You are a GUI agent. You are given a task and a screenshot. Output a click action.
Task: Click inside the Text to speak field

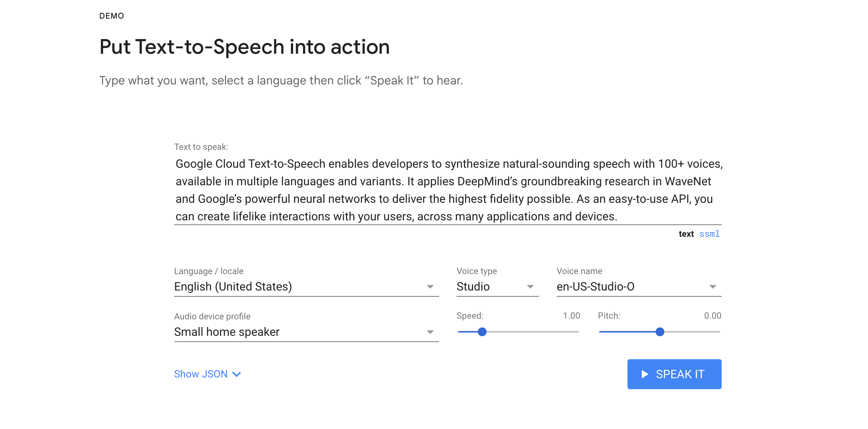point(448,190)
